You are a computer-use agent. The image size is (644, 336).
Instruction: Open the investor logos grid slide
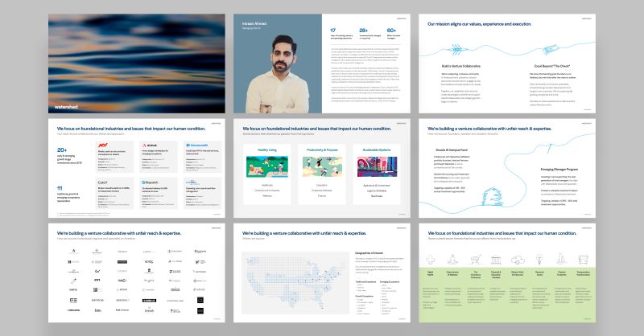pos(136,272)
